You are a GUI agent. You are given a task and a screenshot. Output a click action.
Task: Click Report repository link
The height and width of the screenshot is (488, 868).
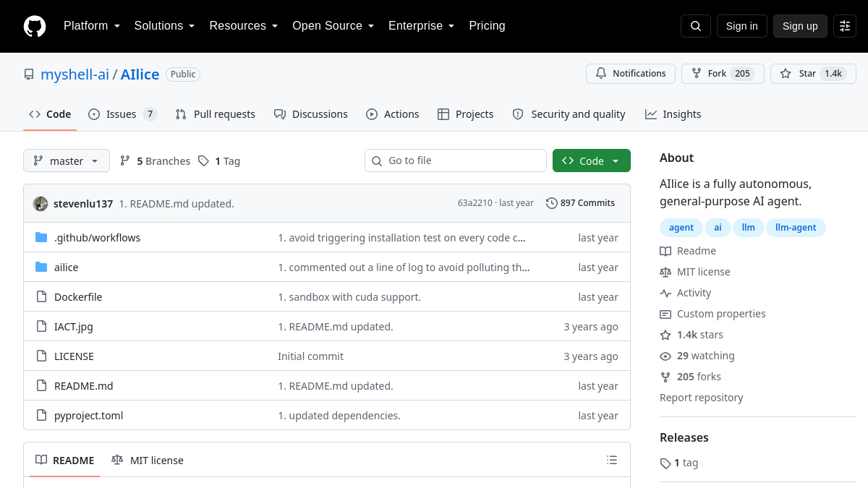701,398
